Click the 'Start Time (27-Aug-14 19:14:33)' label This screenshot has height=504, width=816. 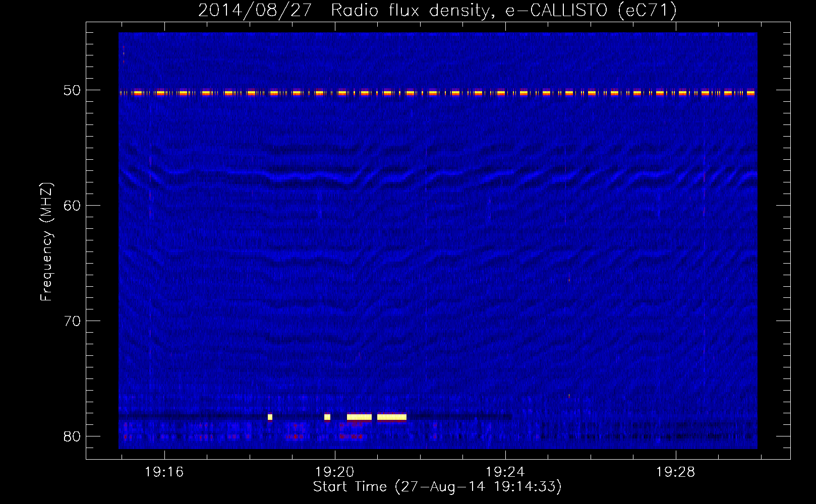point(437,487)
